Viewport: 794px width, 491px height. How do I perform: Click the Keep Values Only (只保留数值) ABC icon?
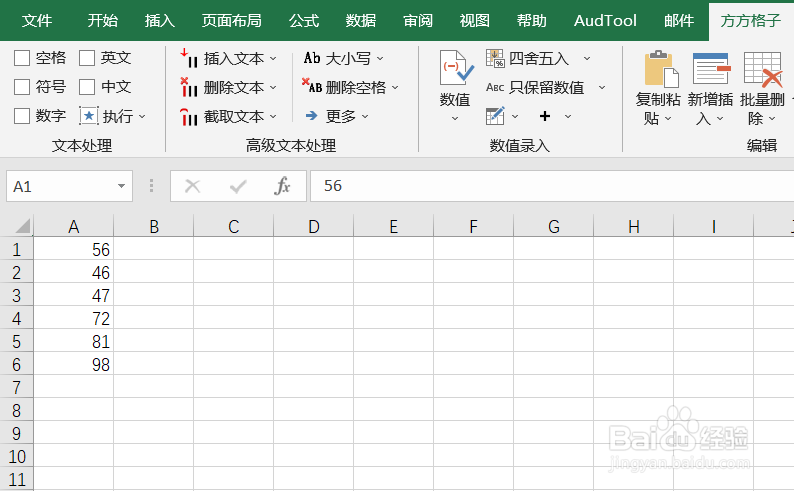pyautogui.click(x=495, y=87)
